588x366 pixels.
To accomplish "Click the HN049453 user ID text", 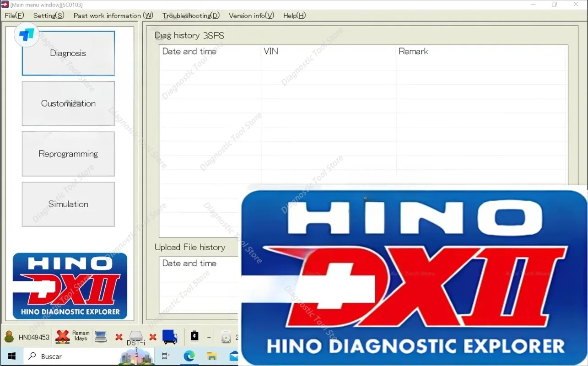I will click(x=34, y=338).
